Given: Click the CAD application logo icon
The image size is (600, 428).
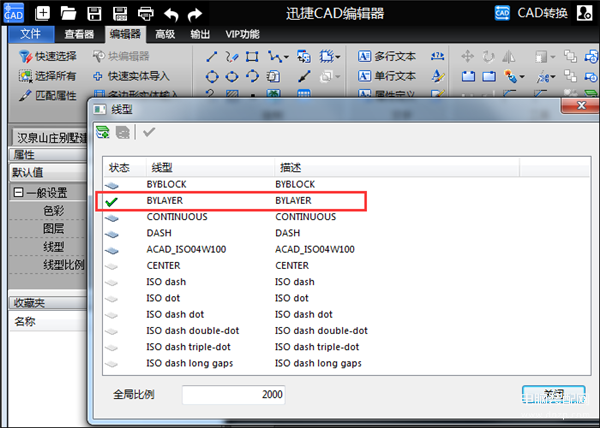Looking at the screenshot, I should [14, 13].
